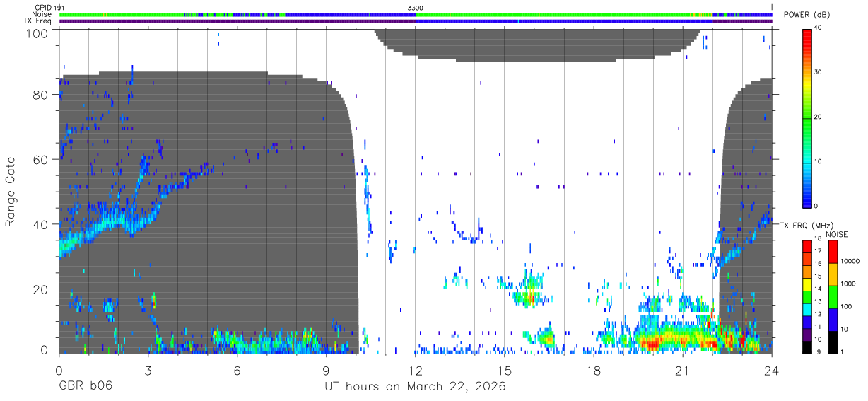Click the 6 tick on UT hours axis

pyautogui.click(x=237, y=369)
